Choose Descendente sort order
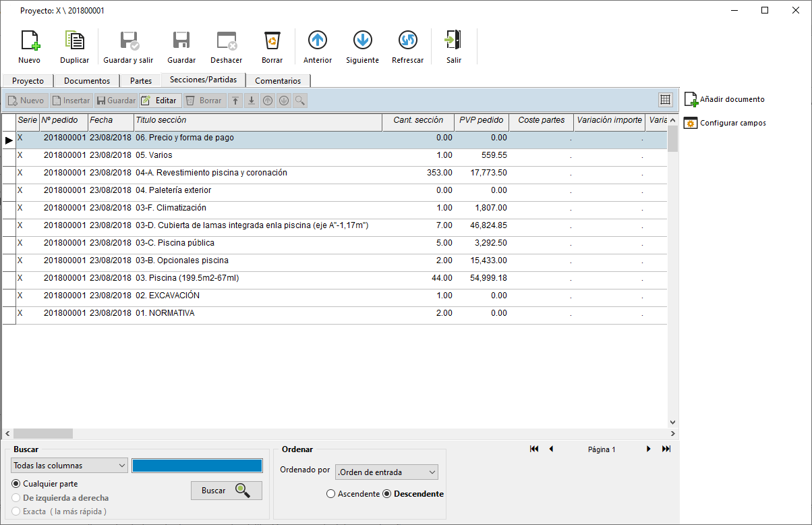 pyautogui.click(x=413, y=494)
